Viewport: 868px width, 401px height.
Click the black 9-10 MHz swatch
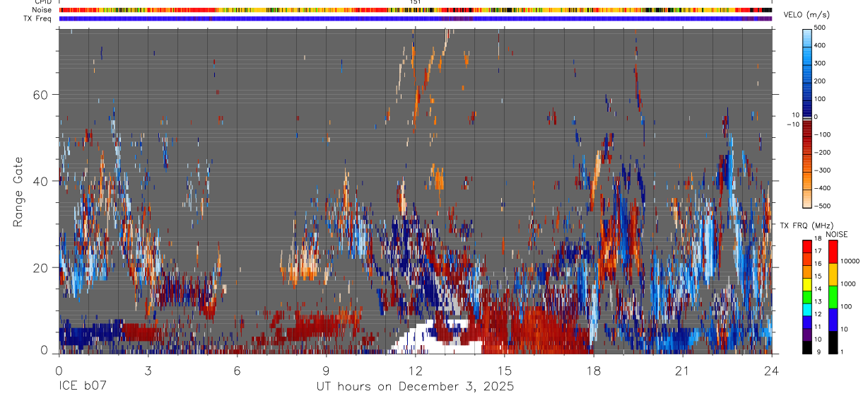coord(807,347)
